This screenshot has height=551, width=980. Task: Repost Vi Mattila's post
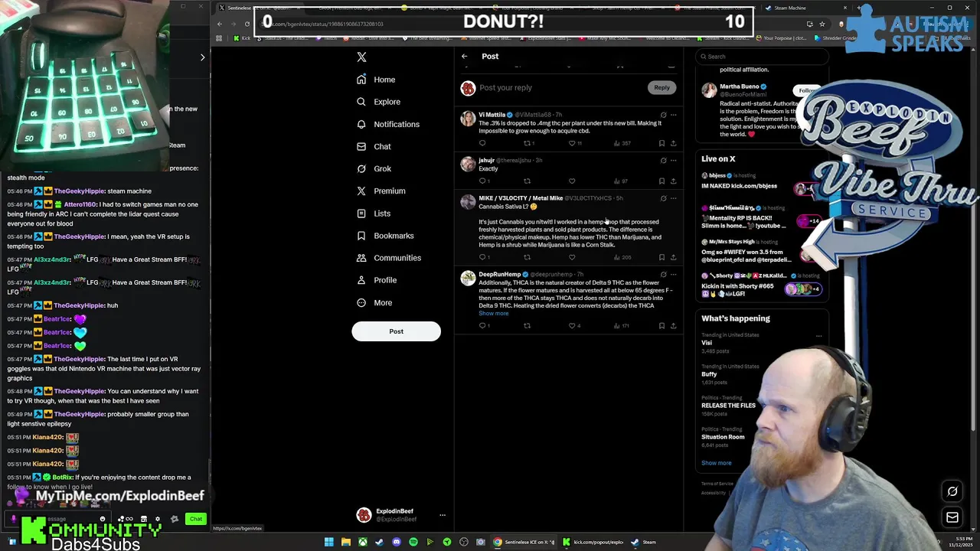point(527,143)
